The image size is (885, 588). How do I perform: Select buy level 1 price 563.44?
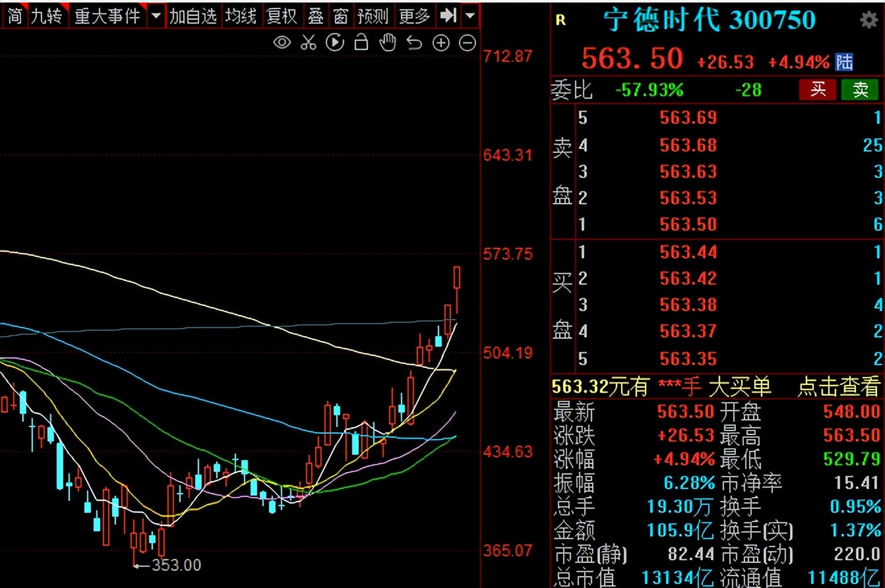(688, 252)
